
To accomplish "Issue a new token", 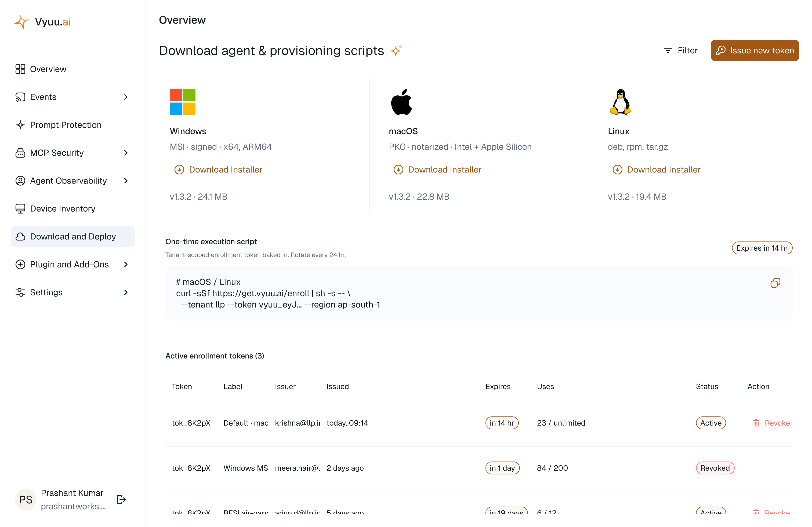I will (755, 50).
